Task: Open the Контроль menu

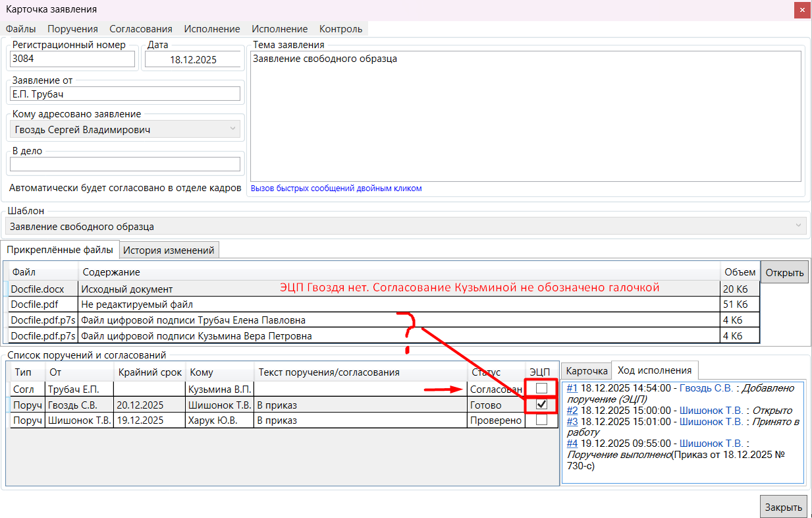Action: pyautogui.click(x=340, y=28)
